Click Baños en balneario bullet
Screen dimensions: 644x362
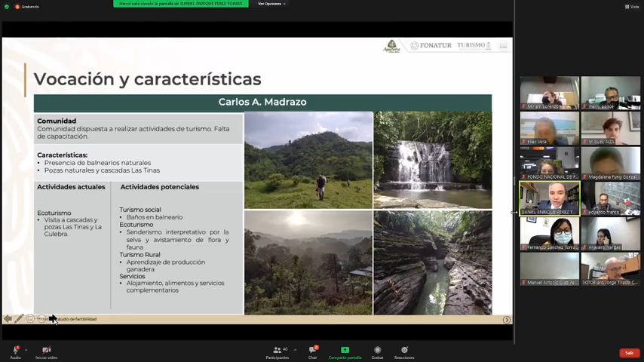155,217
